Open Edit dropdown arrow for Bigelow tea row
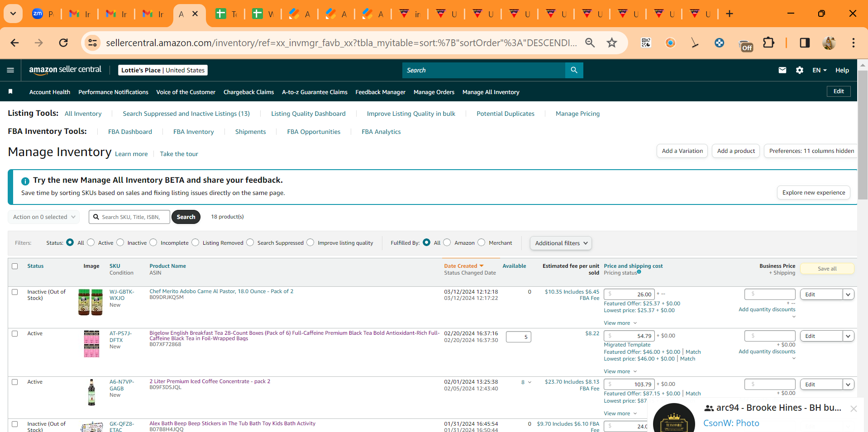This screenshot has width=868, height=432. [848, 336]
